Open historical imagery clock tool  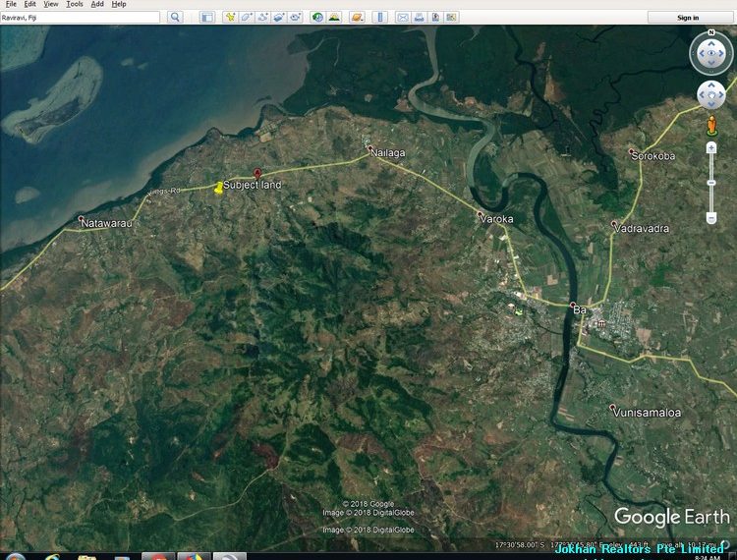(x=317, y=18)
